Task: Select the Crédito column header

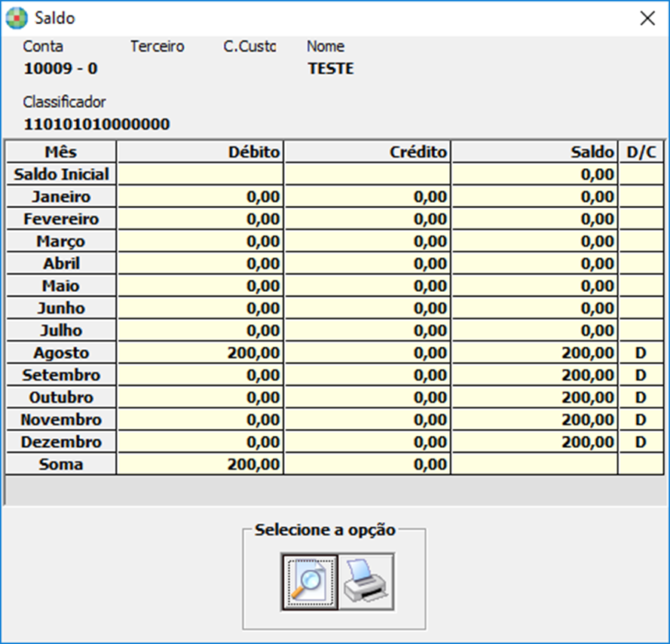Action: pyautogui.click(x=368, y=152)
